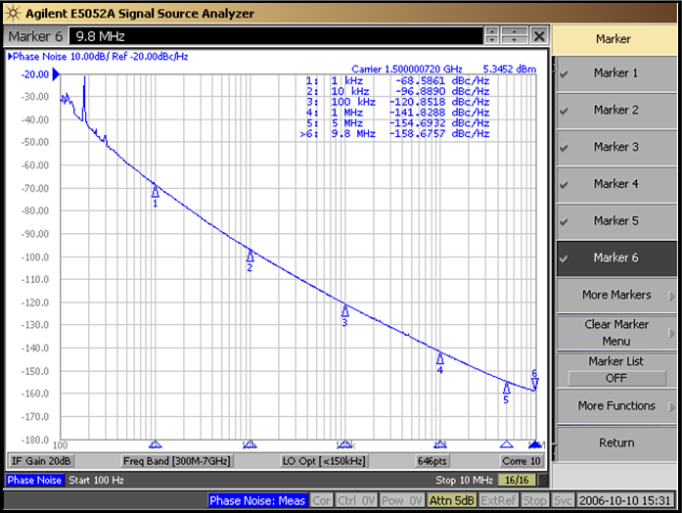
Task: Expand More Functions submenu
Action: (x=616, y=406)
